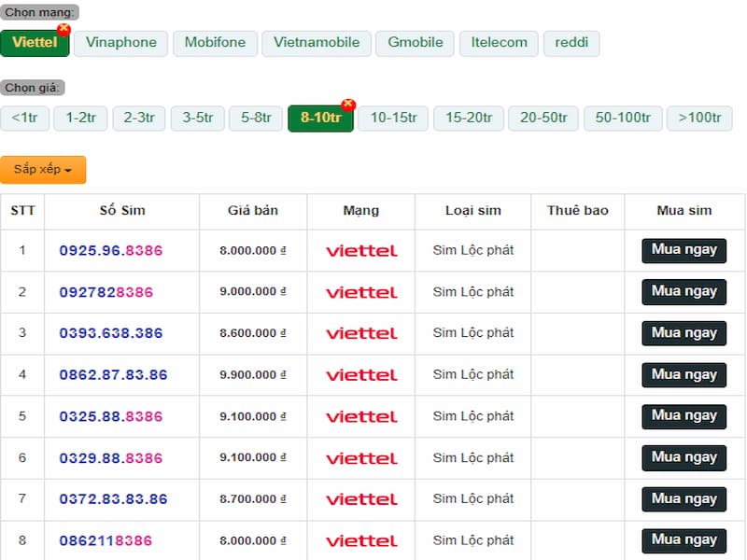Screen dimensions: 747x560
Task: Click Viettel logo in row 0329.88.8386
Action: click(361, 458)
